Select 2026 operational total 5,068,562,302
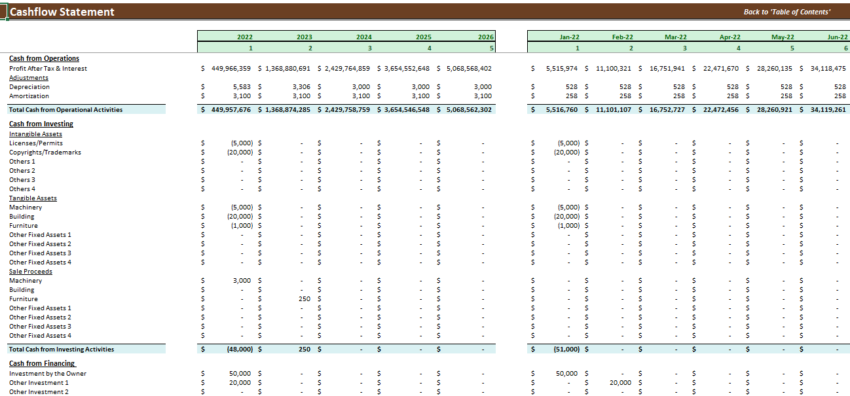850x396 pixels. tap(469, 109)
